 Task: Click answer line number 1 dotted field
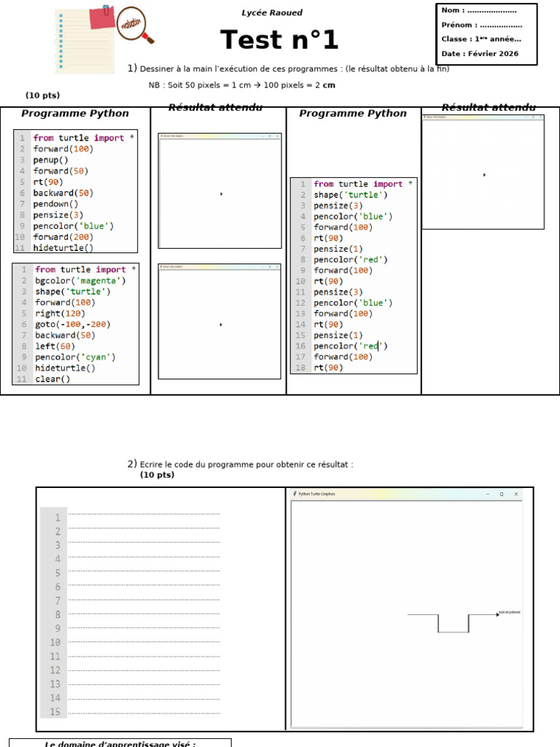tap(144, 514)
